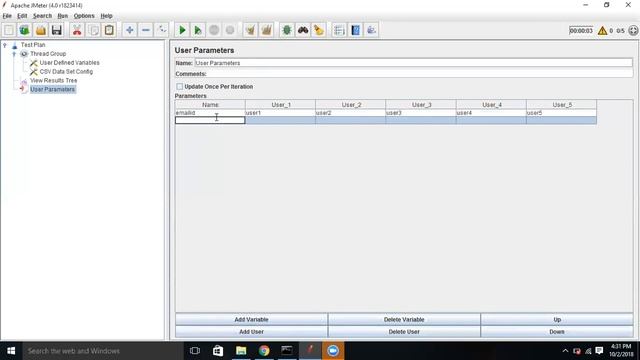This screenshot has width=640, height=360.
Task: Select User Parameters in the tree
Action: [x=53, y=89]
